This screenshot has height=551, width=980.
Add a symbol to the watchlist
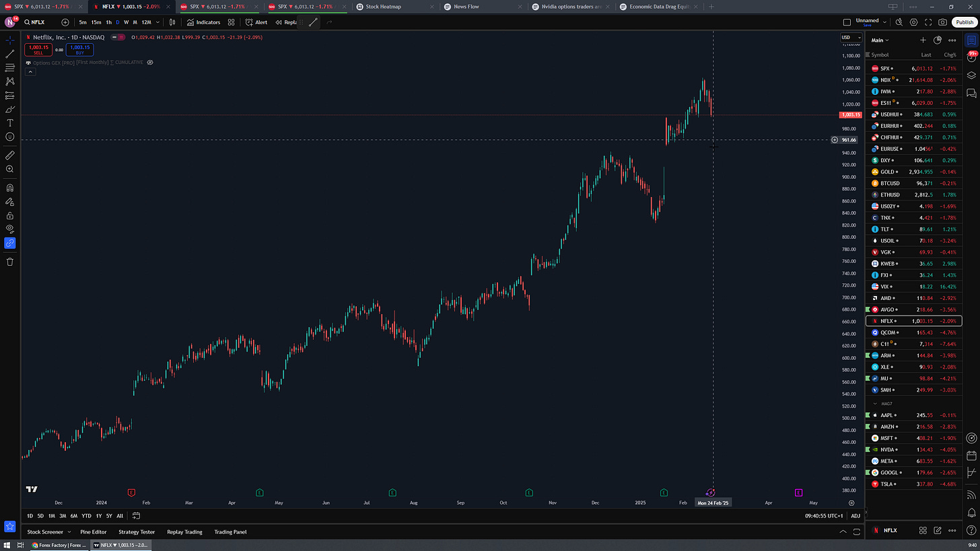(923, 40)
